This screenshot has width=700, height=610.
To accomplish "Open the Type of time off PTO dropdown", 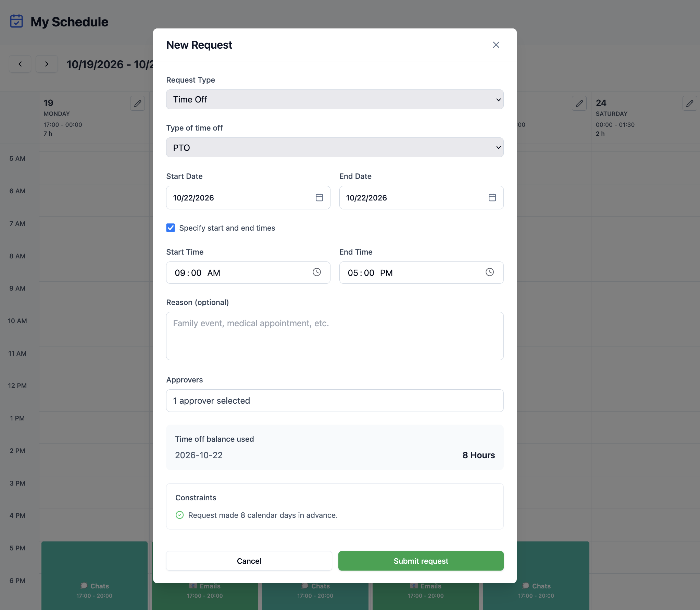I will tap(335, 147).
